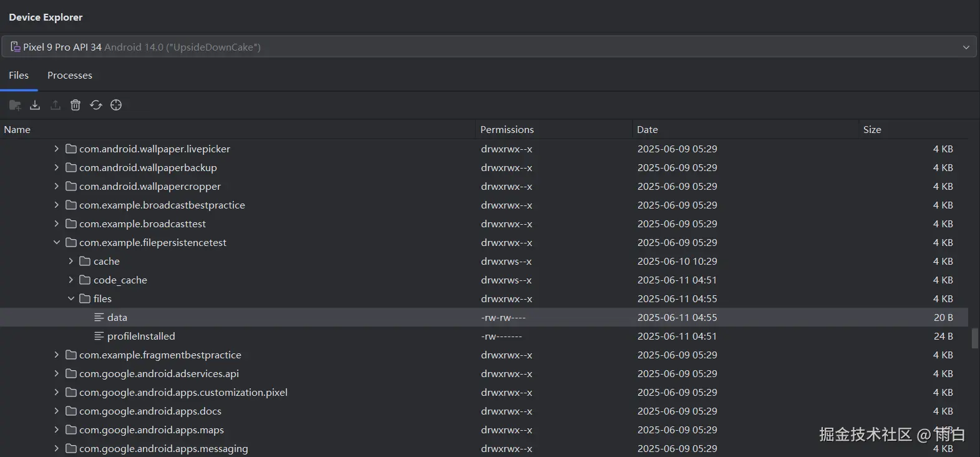Click the delete trash icon
The width and height of the screenshot is (980, 457).
click(x=75, y=105)
